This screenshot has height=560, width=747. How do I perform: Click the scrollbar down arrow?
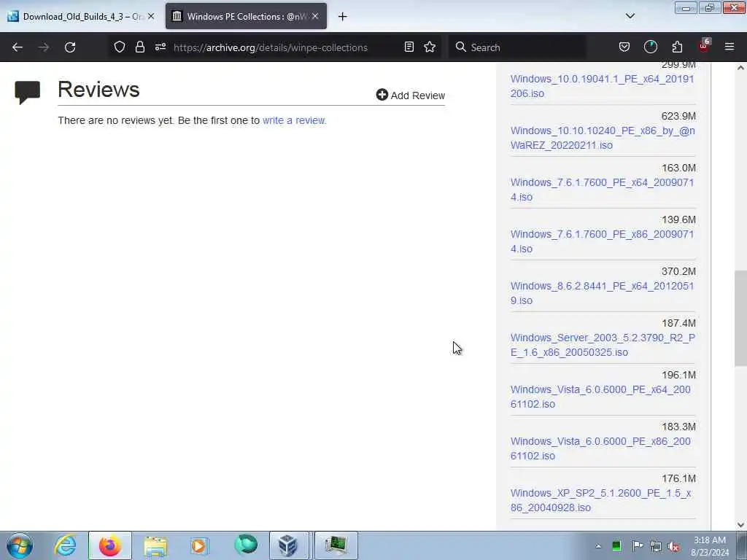740,525
